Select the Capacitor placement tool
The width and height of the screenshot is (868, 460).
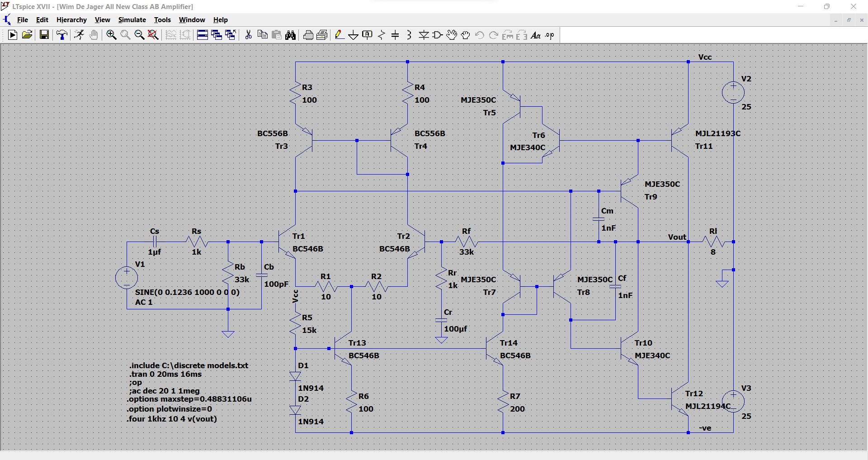(396, 35)
